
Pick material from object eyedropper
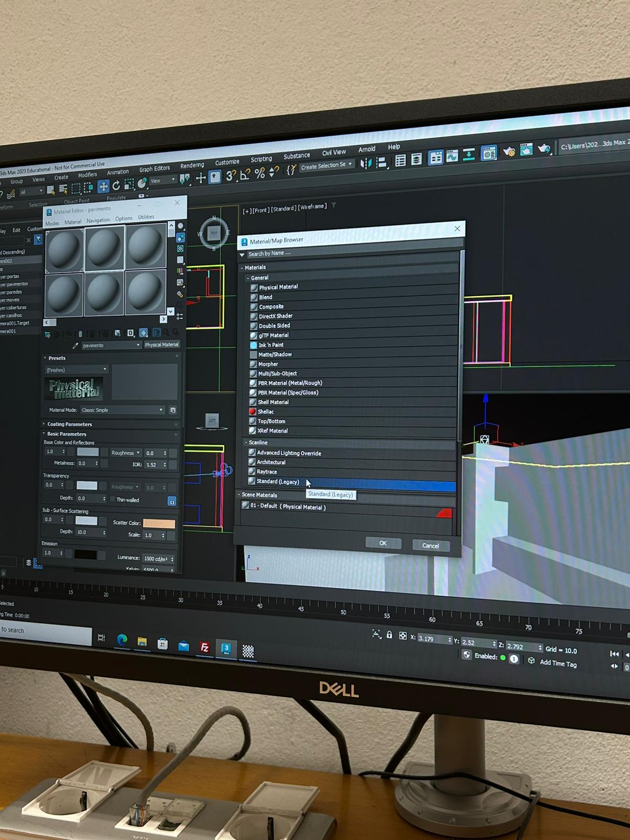[75, 345]
